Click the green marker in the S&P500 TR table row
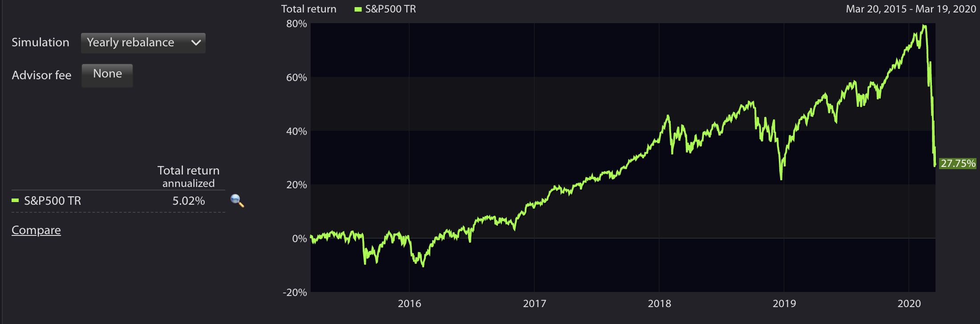The height and width of the screenshot is (324, 980). [15, 201]
